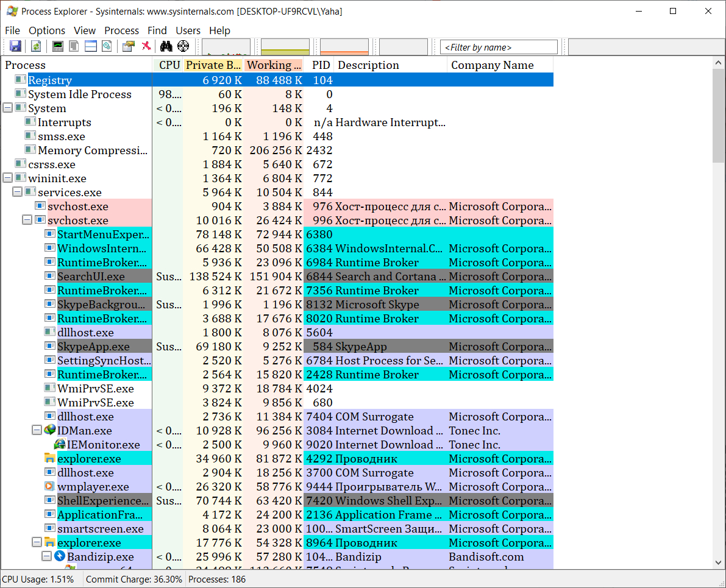Collapse the explorer.exe PID 8964 node
Screen dimensions: 726x588
37,542
